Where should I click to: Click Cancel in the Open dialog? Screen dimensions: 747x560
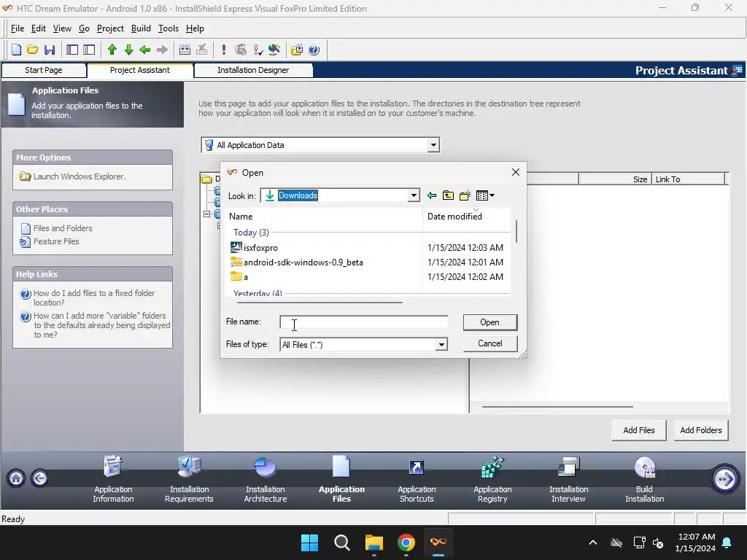click(x=489, y=343)
